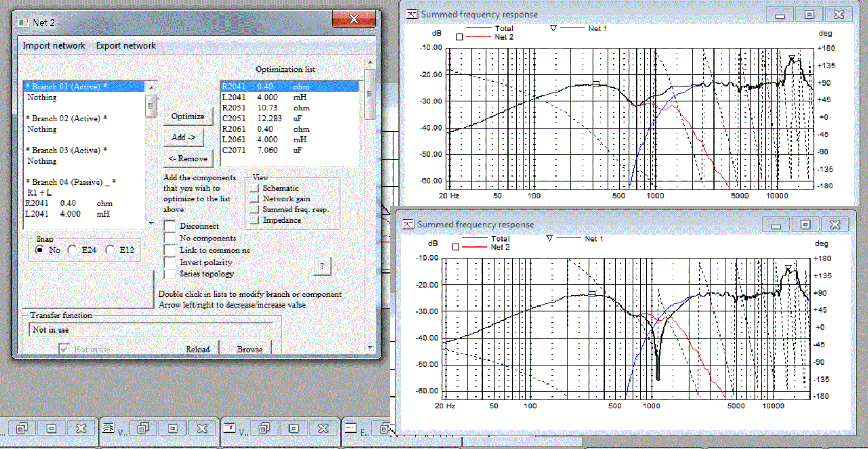
Task: Select C2051 12.283 uF in Optimization list
Action: click(x=290, y=118)
